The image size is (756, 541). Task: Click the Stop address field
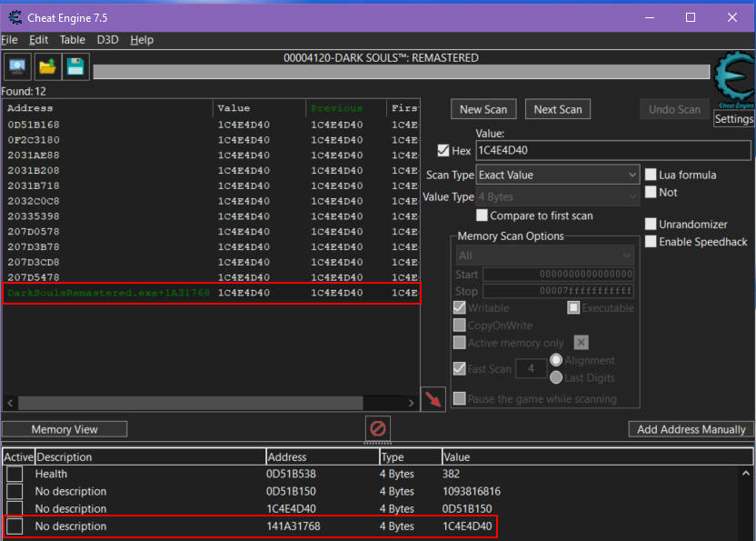pyautogui.click(x=558, y=291)
